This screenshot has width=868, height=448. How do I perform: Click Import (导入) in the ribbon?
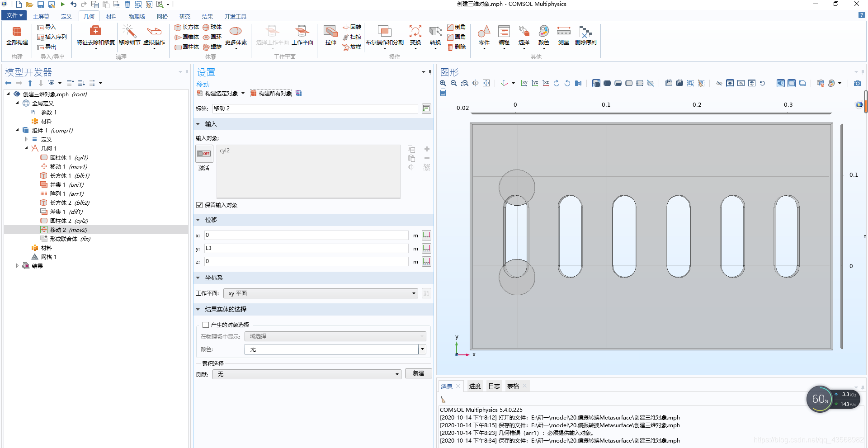click(47, 27)
